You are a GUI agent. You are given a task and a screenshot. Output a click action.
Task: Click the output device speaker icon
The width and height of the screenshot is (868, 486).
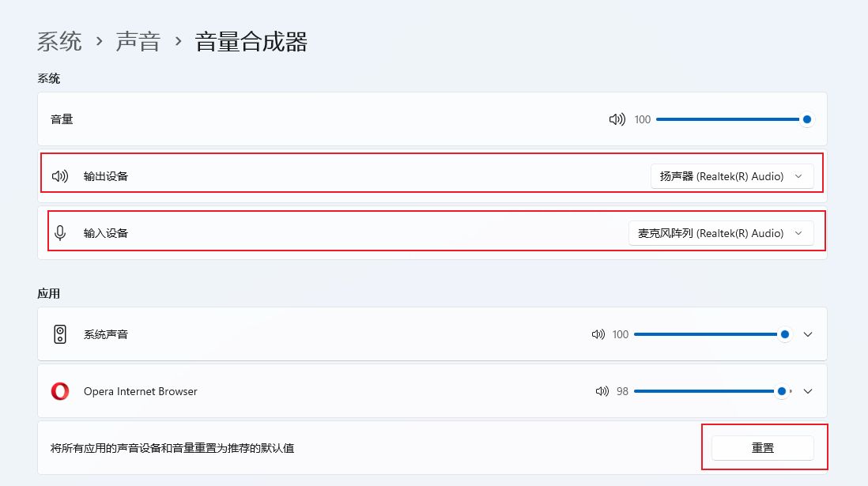pos(60,176)
